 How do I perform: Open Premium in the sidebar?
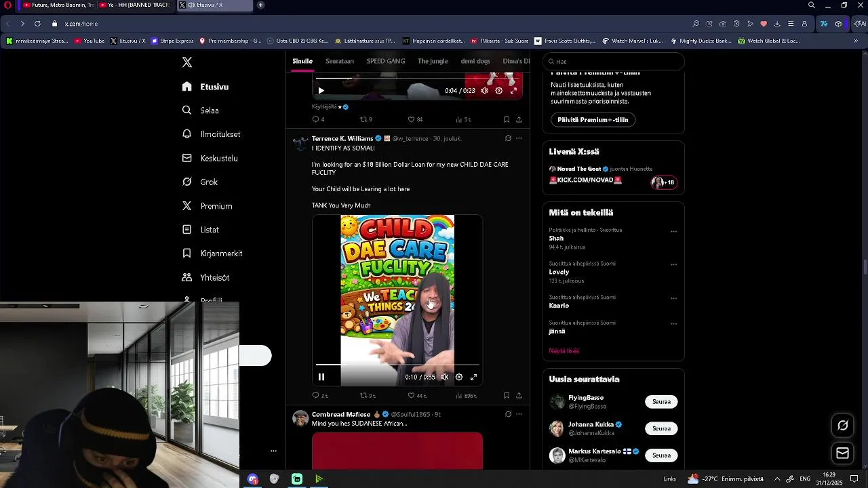click(x=208, y=206)
